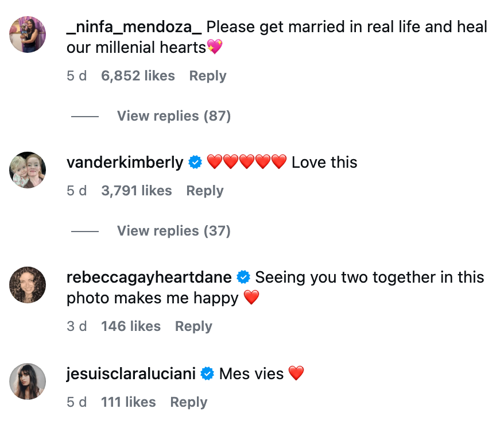The height and width of the screenshot is (424, 504).
Task: Click rebeccagayheartdane's verified badge icon
Action: pos(243,277)
